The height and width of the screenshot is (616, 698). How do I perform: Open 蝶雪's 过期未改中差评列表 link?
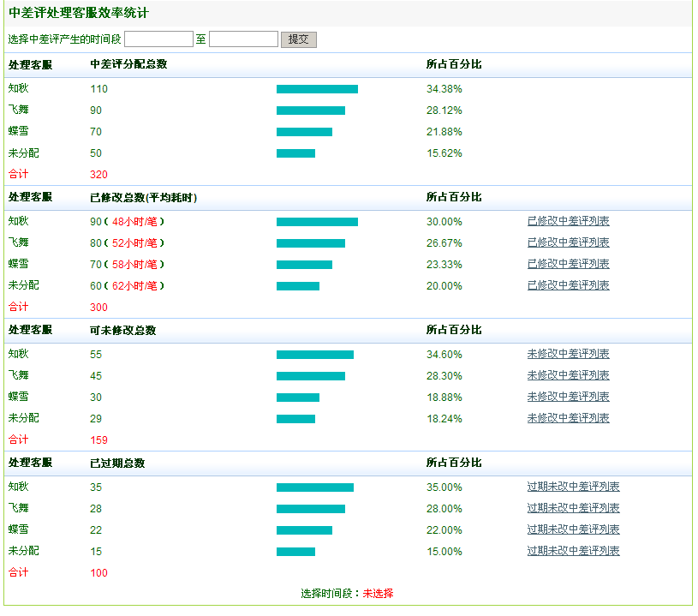click(x=573, y=529)
